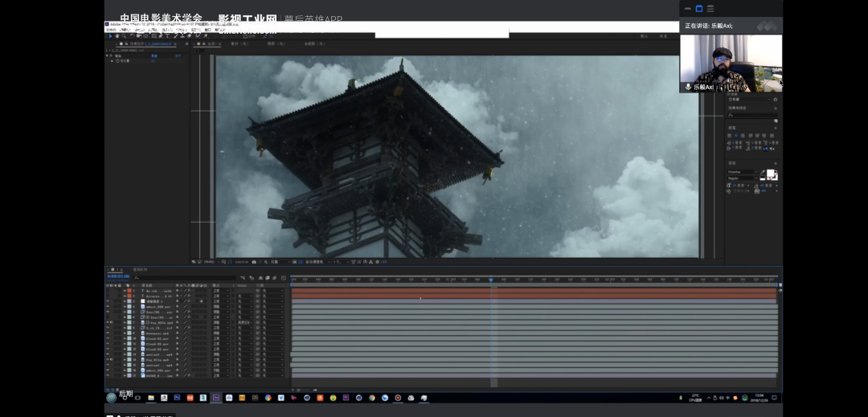Screen dimensions: 868x417
Task: Click the current timecode 0:00:01:06
Action: click(118, 277)
